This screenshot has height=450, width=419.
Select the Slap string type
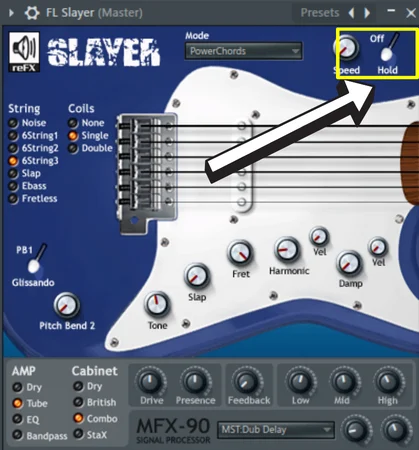click(25, 174)
